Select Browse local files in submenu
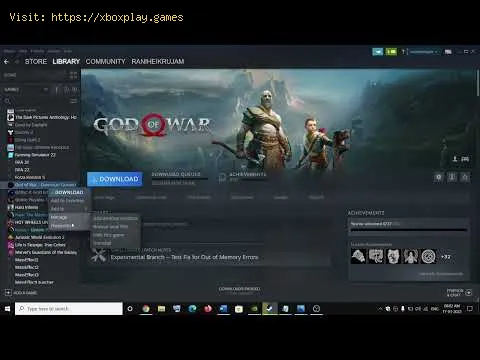Viewport: 480px width, 360px height. tap(115, 227)
